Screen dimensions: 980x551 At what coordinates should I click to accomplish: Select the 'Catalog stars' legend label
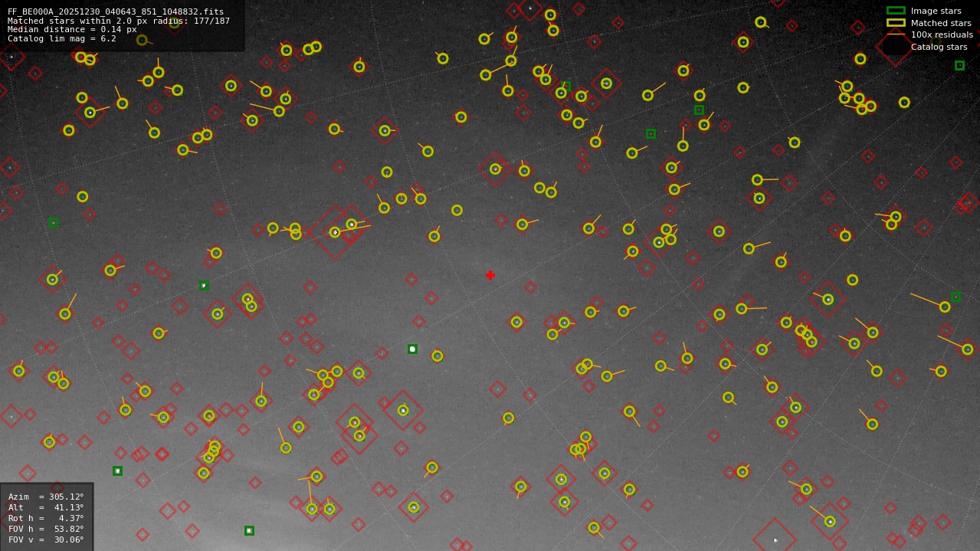coord(939,47)
